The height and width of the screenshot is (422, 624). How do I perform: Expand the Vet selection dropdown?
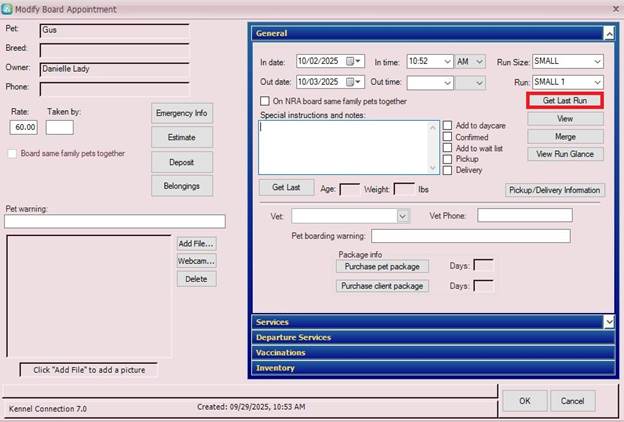coord(402,215)
